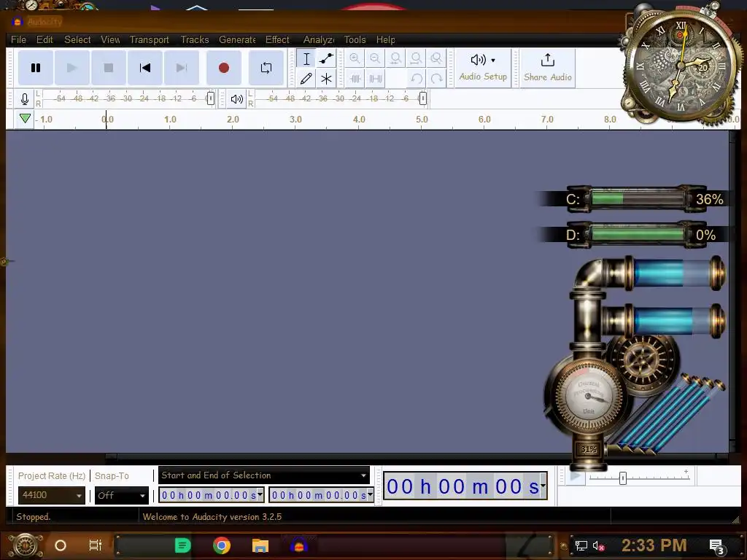The width and height of the screenshot is (747, 560).
Task: Click the Zoom Out magnifier icon
Action: click(x=376, y=58)
